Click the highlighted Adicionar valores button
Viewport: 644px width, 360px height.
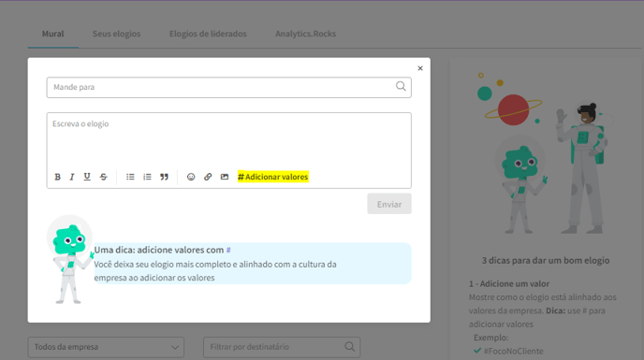pos(272,177)
